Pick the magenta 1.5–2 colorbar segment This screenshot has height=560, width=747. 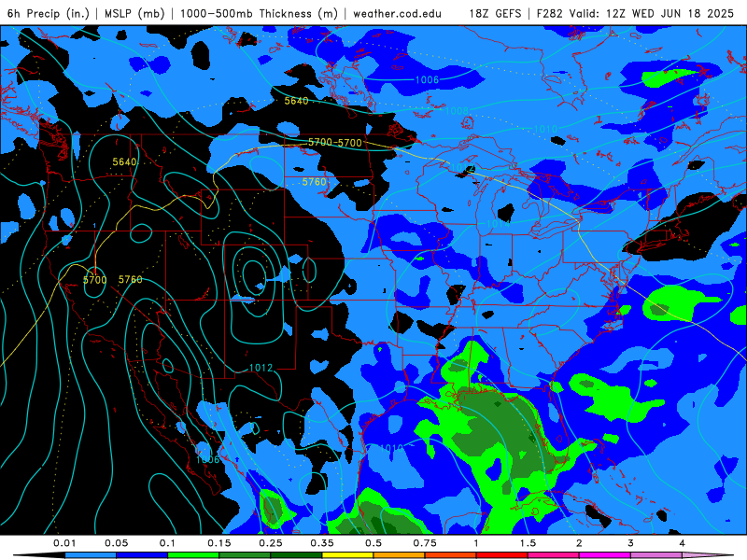coord(554,555)
